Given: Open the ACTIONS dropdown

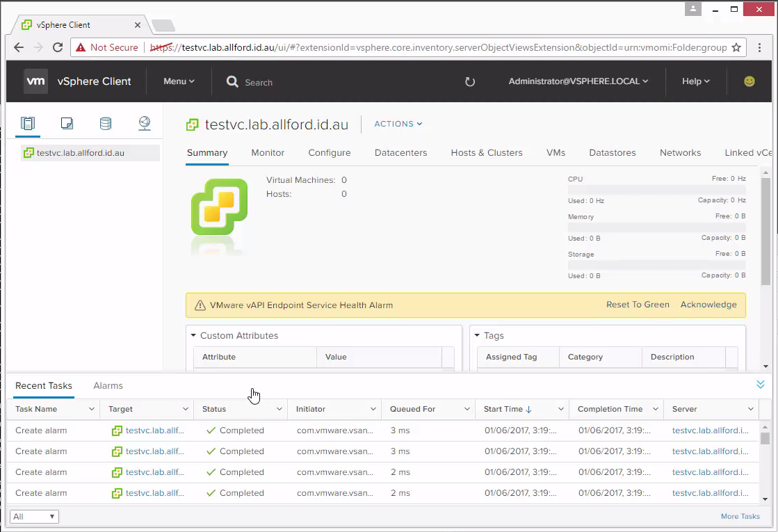Looking at the screenshot, I should coord(398,124).
